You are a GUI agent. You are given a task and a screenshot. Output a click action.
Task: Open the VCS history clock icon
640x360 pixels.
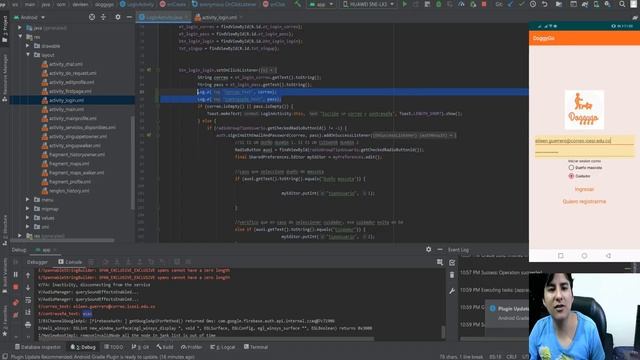(x=533, y=4)
